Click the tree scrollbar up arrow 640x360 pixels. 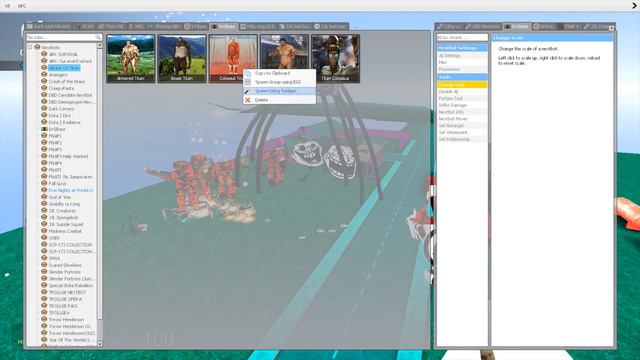(x=100, y=46)
